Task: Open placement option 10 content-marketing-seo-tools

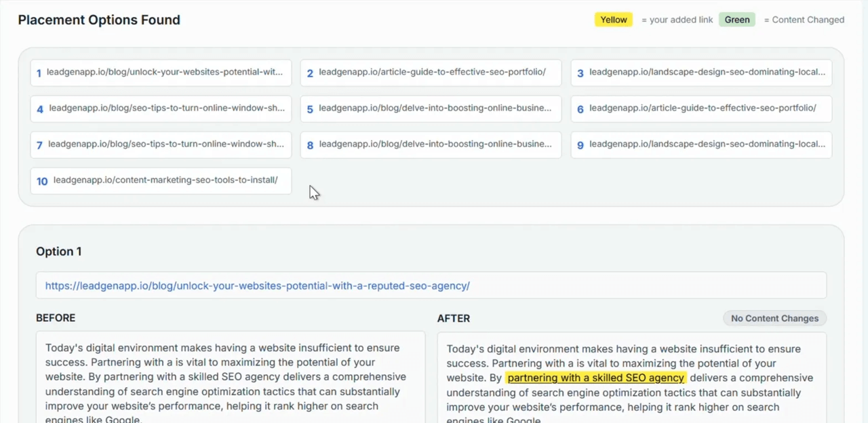Action: [x=161, y=180]
